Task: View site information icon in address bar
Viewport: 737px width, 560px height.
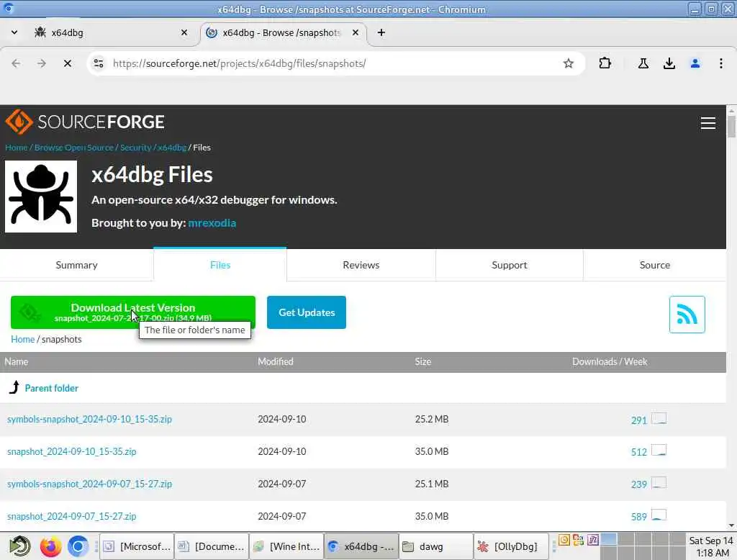Action: click(x=98, y=63)
